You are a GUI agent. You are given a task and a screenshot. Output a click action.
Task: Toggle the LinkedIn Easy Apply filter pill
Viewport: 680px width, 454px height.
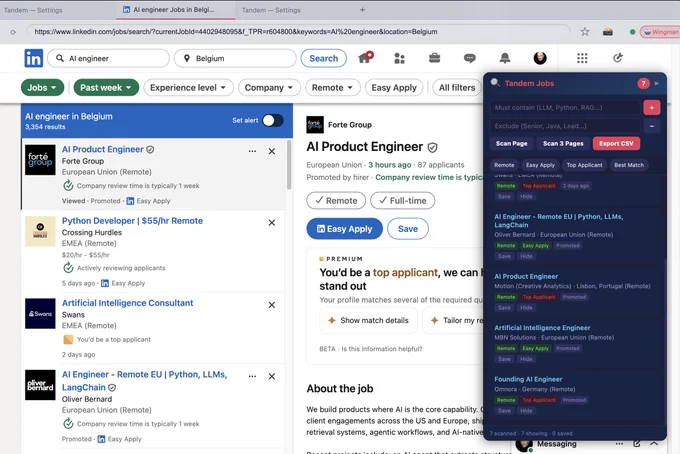coord(394,88)
